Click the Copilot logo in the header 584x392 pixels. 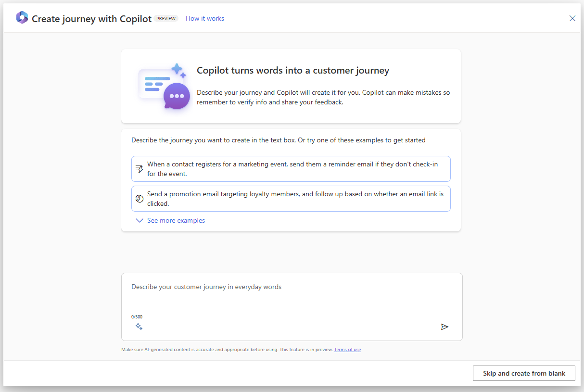[22, 18]
